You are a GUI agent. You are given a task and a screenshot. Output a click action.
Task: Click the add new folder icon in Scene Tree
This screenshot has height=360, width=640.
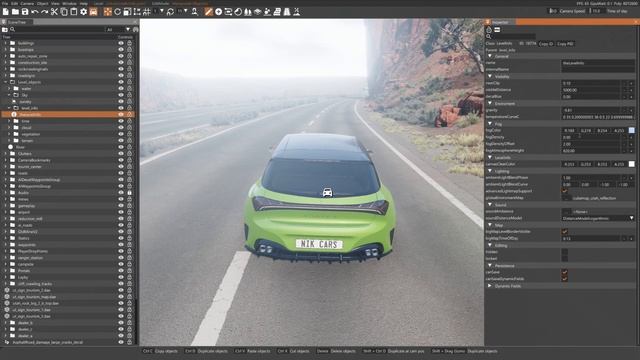click(x=5, y=29)
